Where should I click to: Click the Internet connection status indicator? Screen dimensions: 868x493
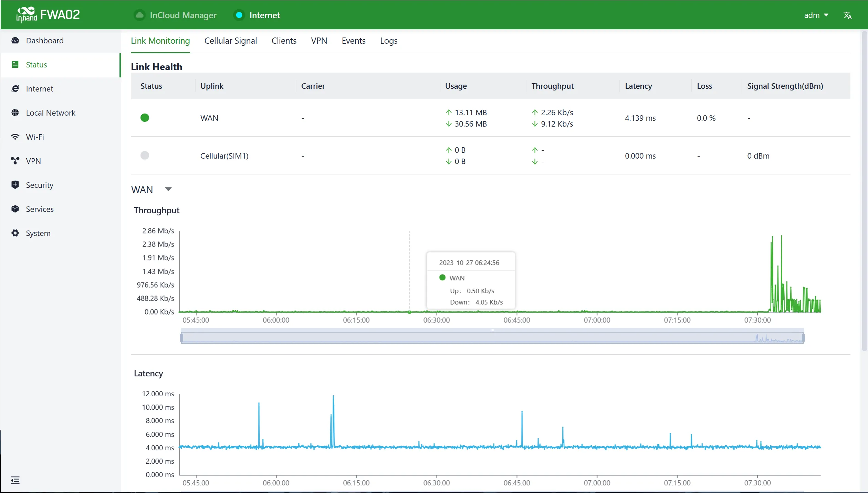[239, 15]
